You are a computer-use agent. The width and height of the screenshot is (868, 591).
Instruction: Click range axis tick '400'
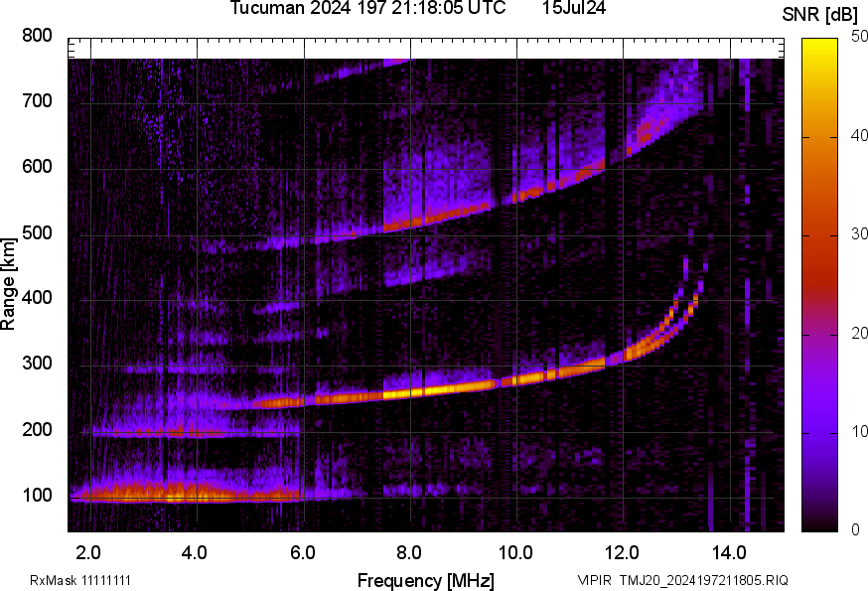(x=37, y=298)
